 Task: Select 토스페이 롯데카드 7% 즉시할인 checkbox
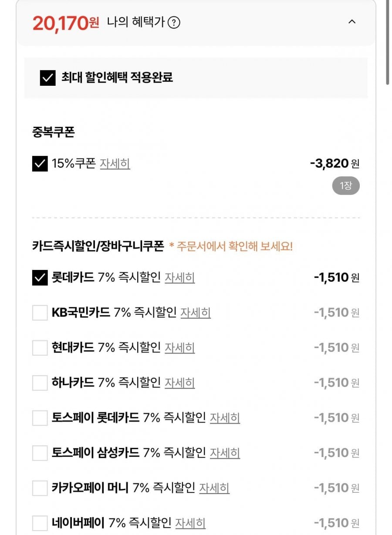[x=40, y=418]
